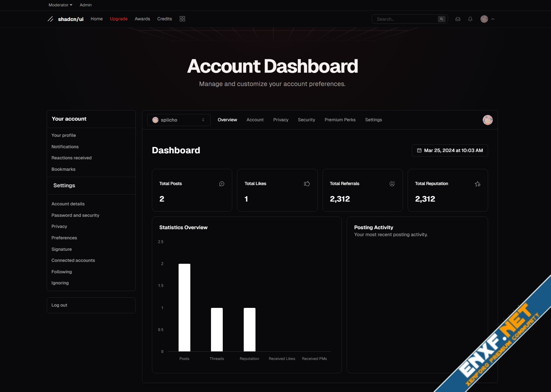
Task: Click the Log out button
Action: tap(59, 305)
